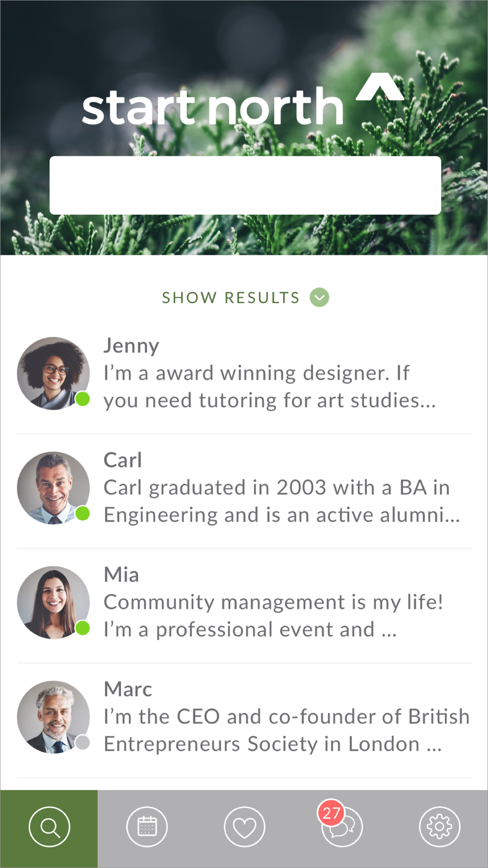488x868 pixels.
Task: Open Jenny's profile photo
Action: tap(53, 373)
